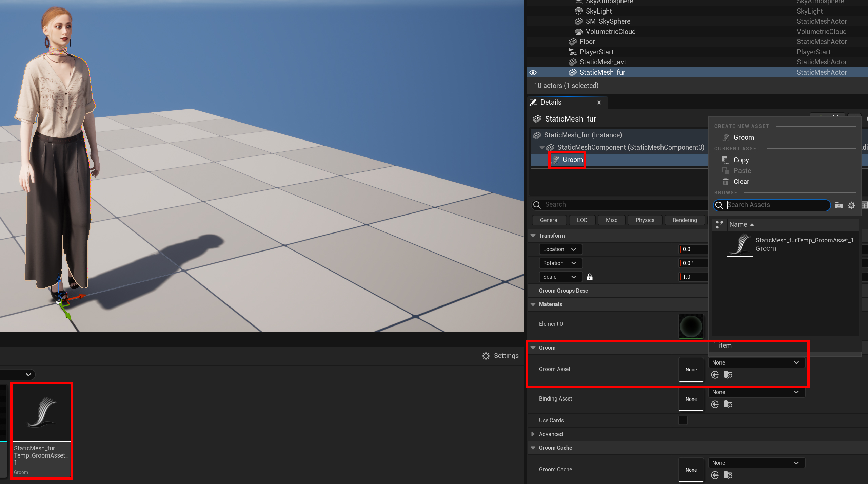Filter details by LOD category

[582, 220]
